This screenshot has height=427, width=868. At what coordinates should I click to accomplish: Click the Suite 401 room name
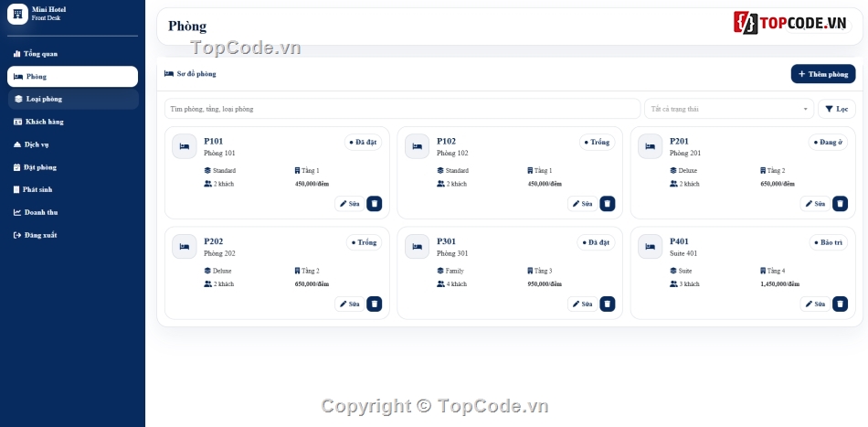pyautogui.click(x=683, y=253)
